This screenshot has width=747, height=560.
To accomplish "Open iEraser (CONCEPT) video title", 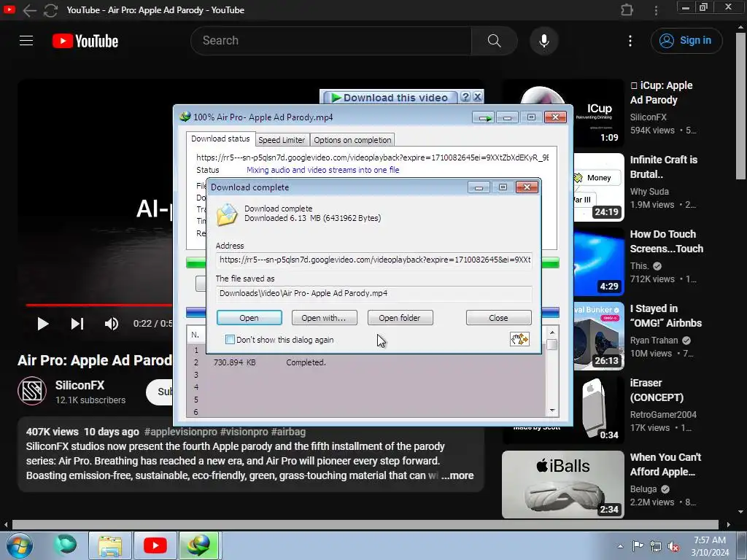I will pyautogui.click(x=657, y=390).
